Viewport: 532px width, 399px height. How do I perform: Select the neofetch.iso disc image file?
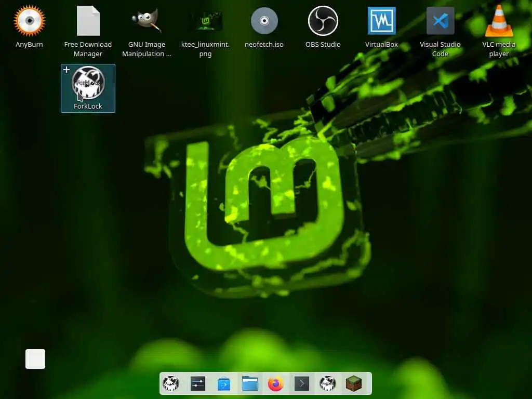point(264,21)
